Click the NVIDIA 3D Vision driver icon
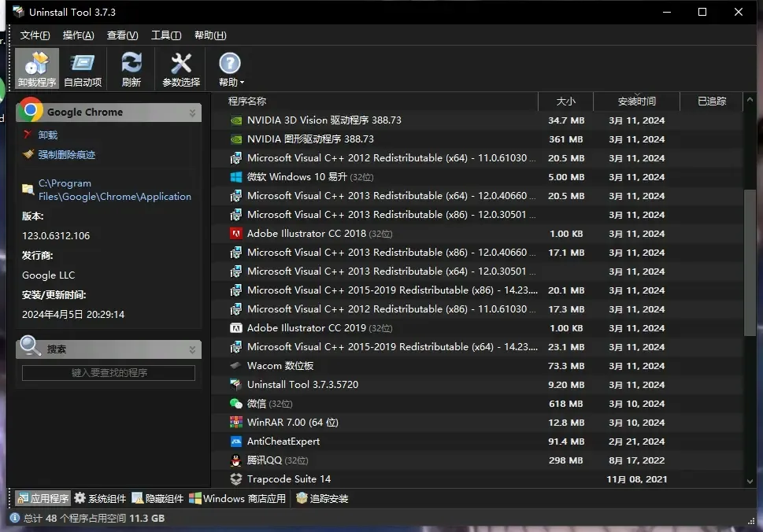Screen dimensions: 763x532 [x=235, y=120]
